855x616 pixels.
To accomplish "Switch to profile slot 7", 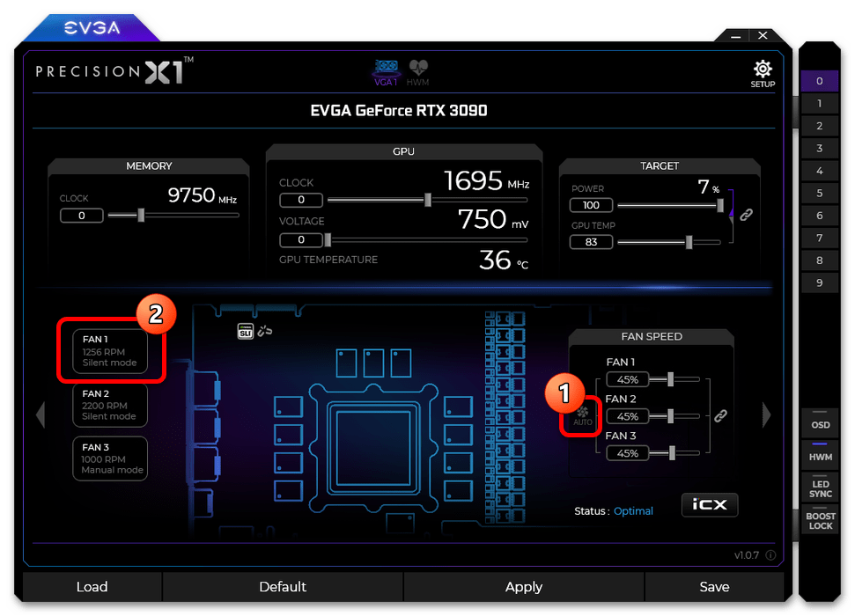I will pos(820,238).
